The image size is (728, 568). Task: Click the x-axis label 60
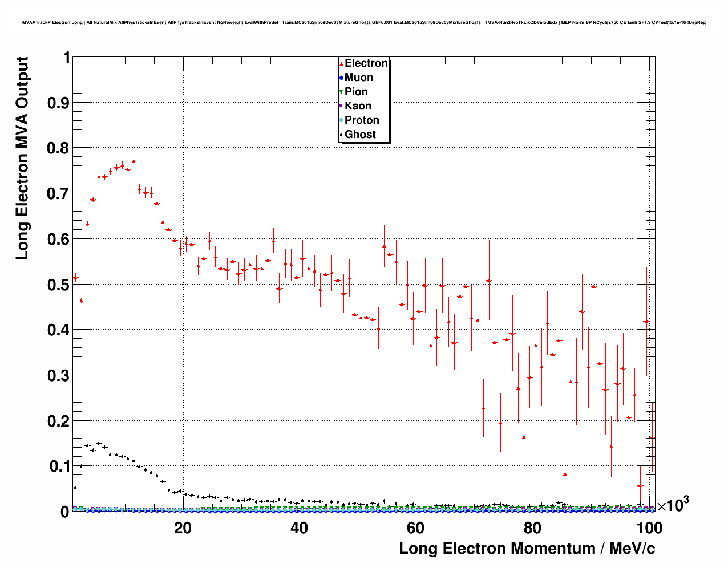point(415,528)
